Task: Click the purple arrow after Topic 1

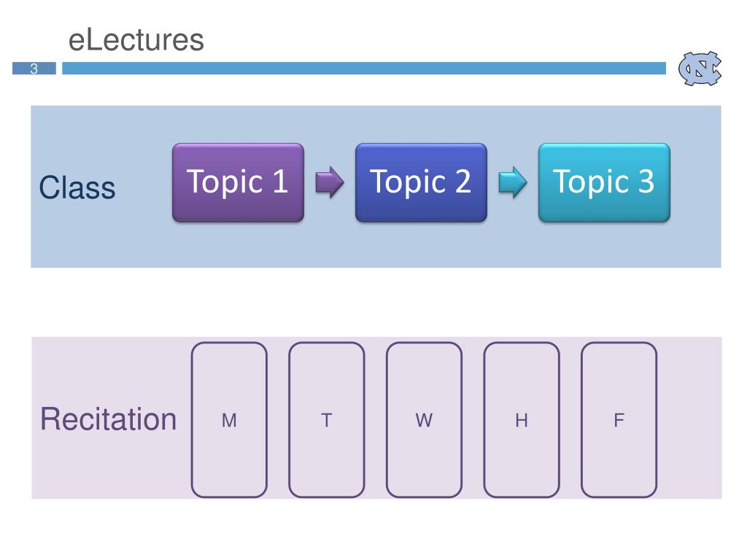Action: click(330, 182)
